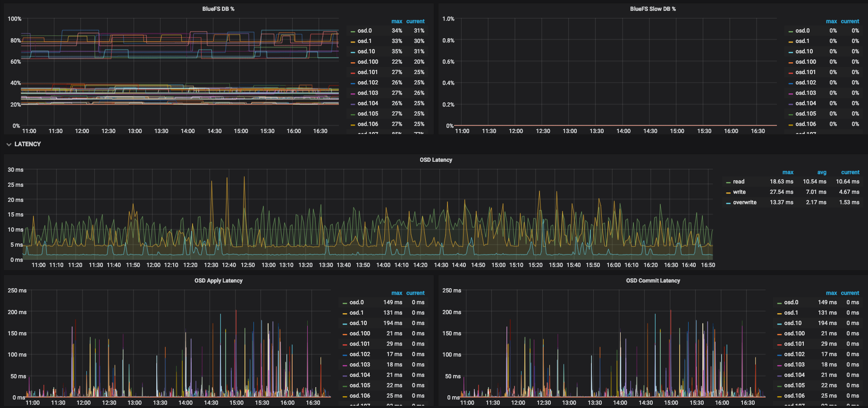
Task: Toggle osd.105 series in OSD Commit Latency legend
Action: (x=794, y=385)
